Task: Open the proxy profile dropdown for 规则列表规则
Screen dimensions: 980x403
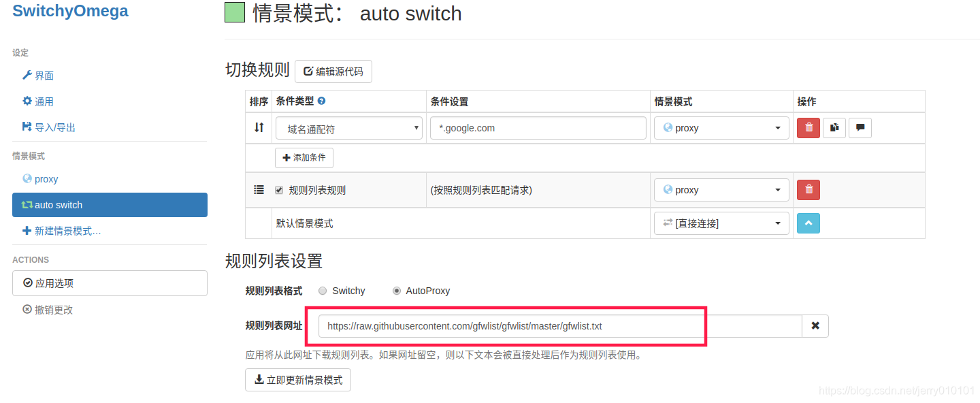Action: pos(721,190)
